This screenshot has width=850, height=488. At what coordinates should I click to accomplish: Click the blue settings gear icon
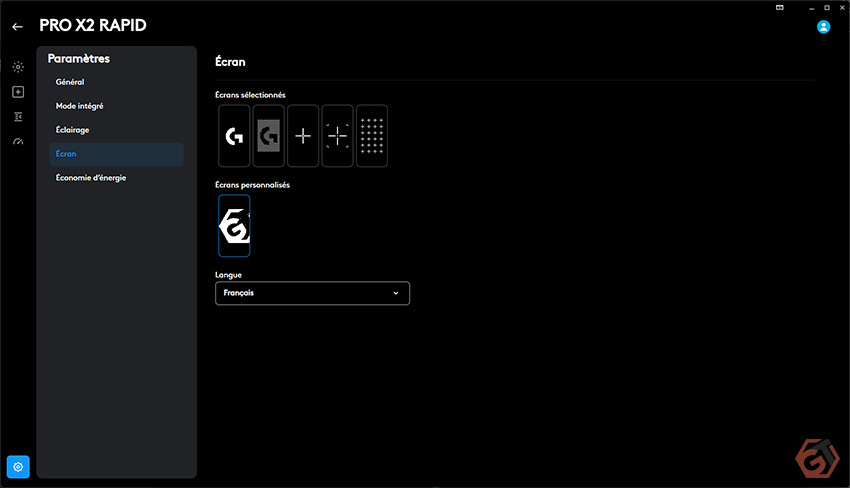pyautogui.click(x=18, y=467)
